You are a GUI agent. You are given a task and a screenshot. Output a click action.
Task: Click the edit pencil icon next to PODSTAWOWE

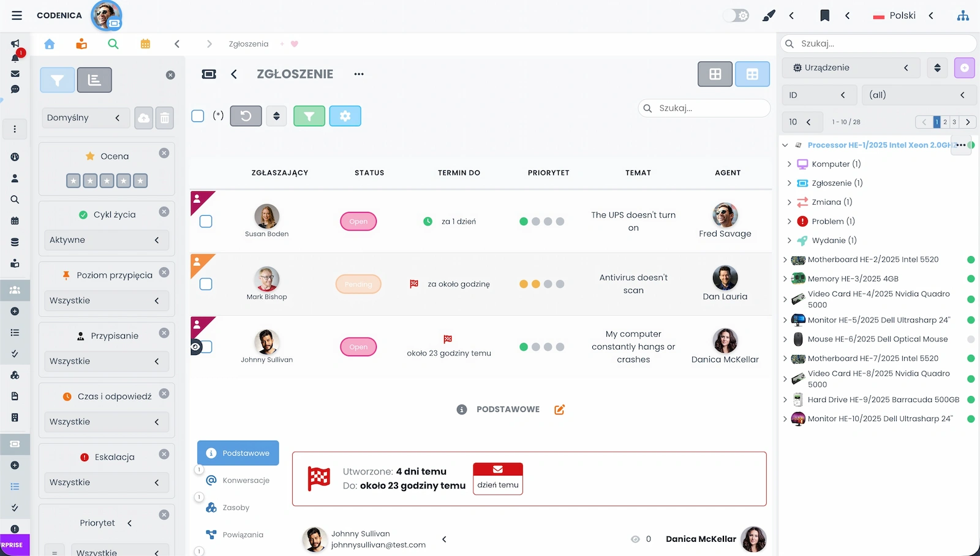[x=559, y=409]
